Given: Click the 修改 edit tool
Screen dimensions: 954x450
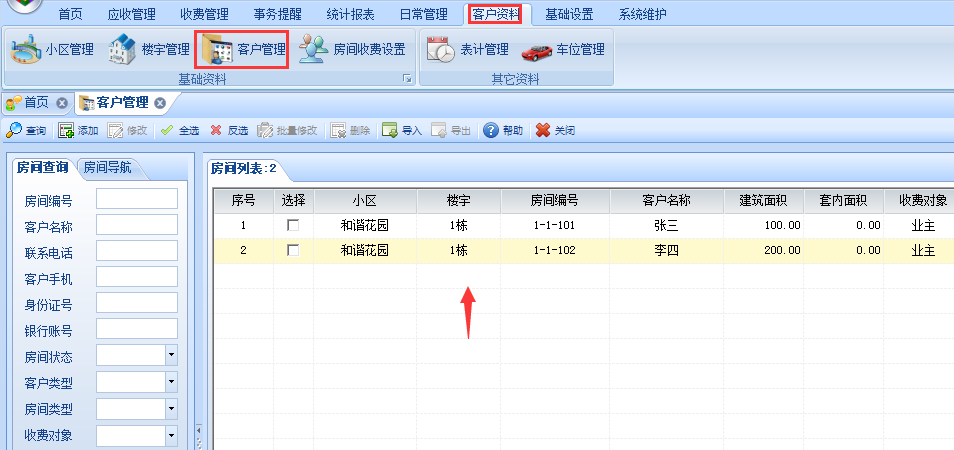Looking at the screenshot, I should pos(127,130).
